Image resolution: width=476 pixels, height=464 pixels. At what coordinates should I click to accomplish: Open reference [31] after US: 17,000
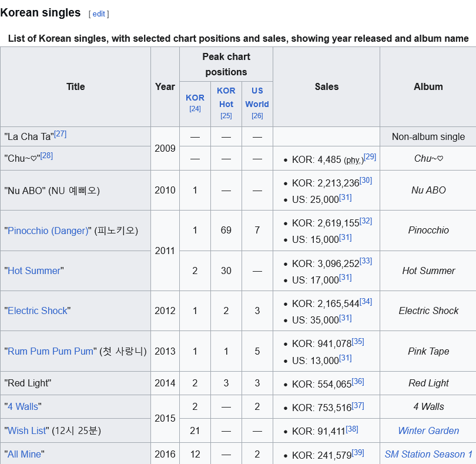[346, 278]
